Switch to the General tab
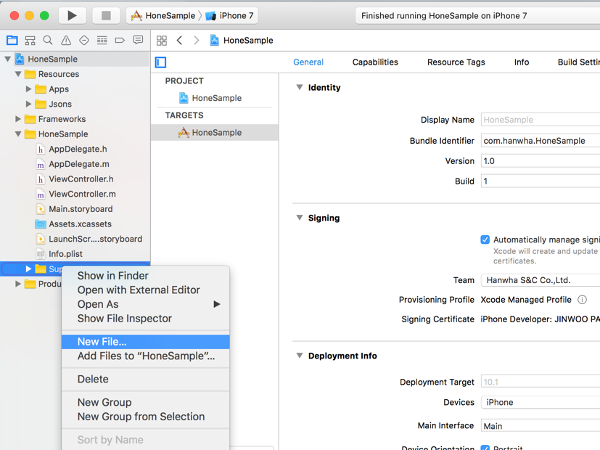Viewport: 600px width, 450px height. [x=308, y=62]
